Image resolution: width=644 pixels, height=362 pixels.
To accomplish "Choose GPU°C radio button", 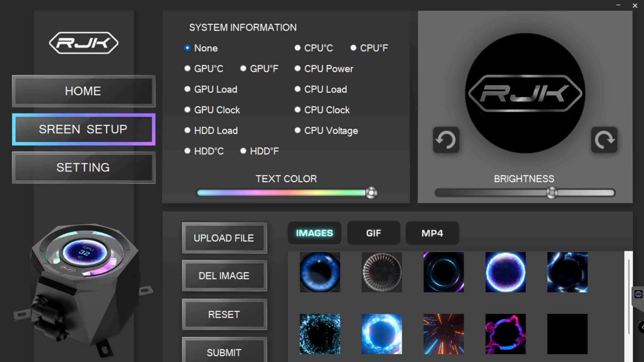I will click(x=187, y=69).
